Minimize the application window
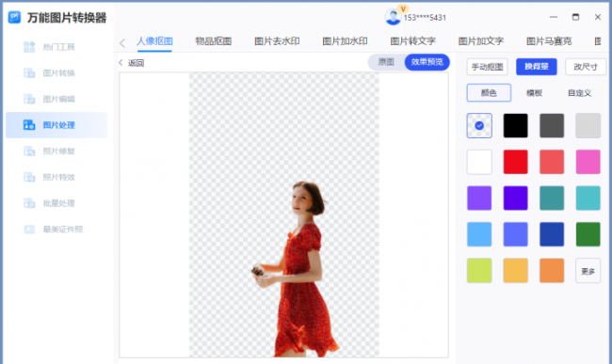The image size is (612, 364). 554,17
